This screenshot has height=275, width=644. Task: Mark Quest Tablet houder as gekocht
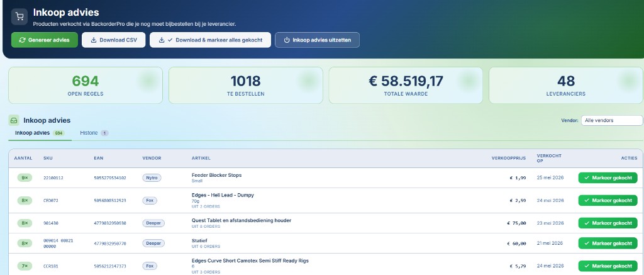pyautogui.click(x=608, y=223)
